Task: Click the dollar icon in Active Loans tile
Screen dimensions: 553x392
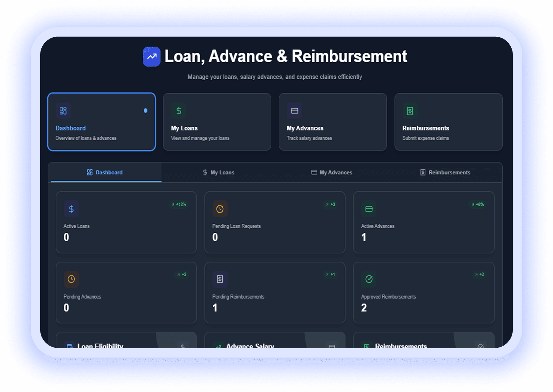Action: tap(71, 209)
